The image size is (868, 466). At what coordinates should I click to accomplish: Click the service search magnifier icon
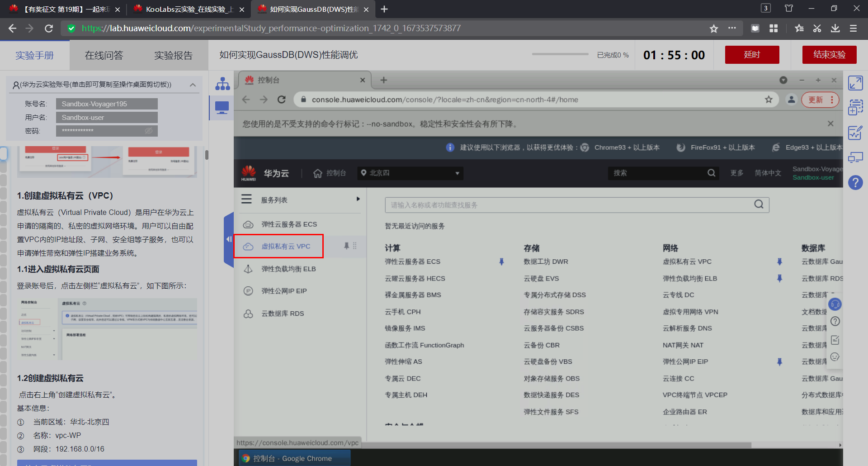click(x=759, y=204)
